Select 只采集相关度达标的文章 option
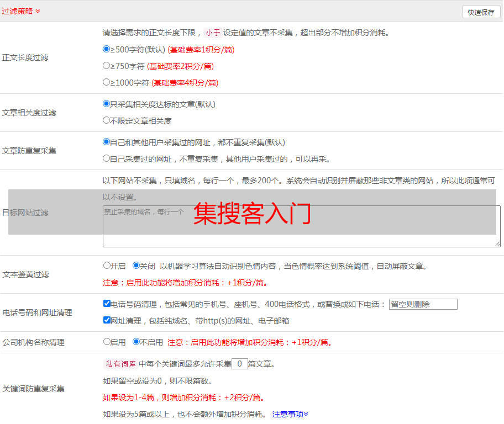The image size is (504, 424). [107, 104]
